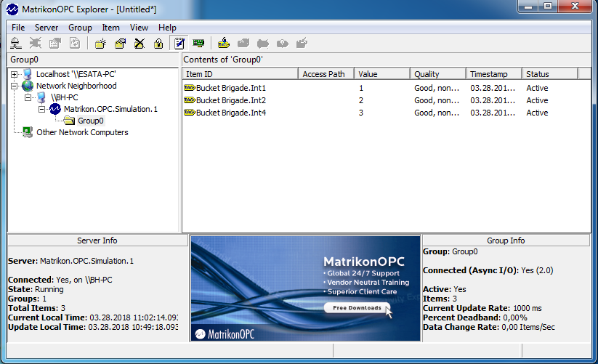
Task: Click the second greyed tag toolbar icon
Action: [x=263, y=44]
